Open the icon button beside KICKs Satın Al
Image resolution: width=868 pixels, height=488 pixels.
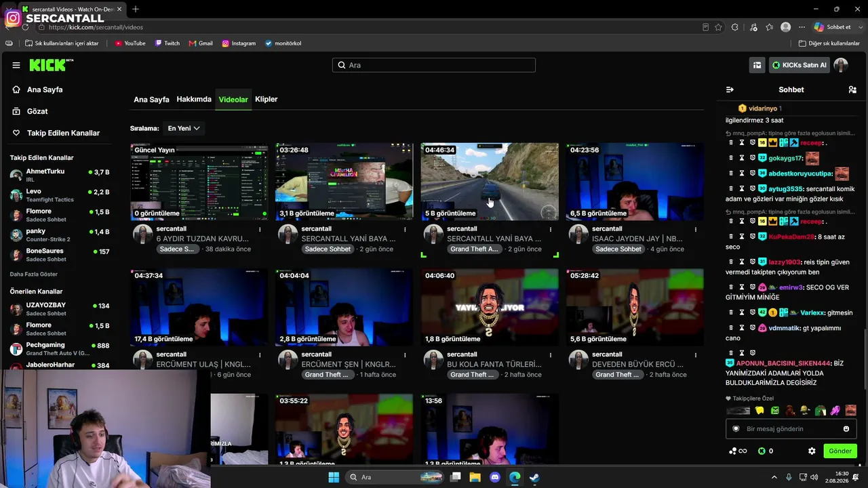[757, 65]
